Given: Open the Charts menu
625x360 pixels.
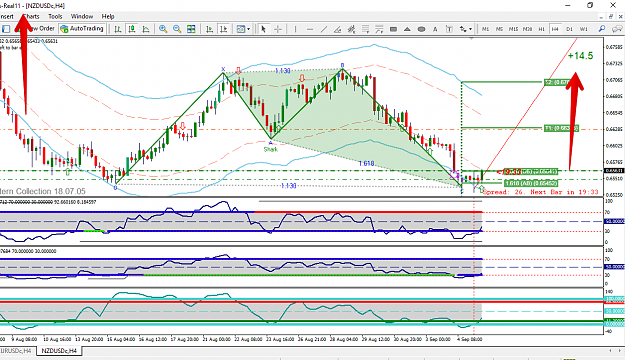Looking at the screenshot, I should coord(31,16).
